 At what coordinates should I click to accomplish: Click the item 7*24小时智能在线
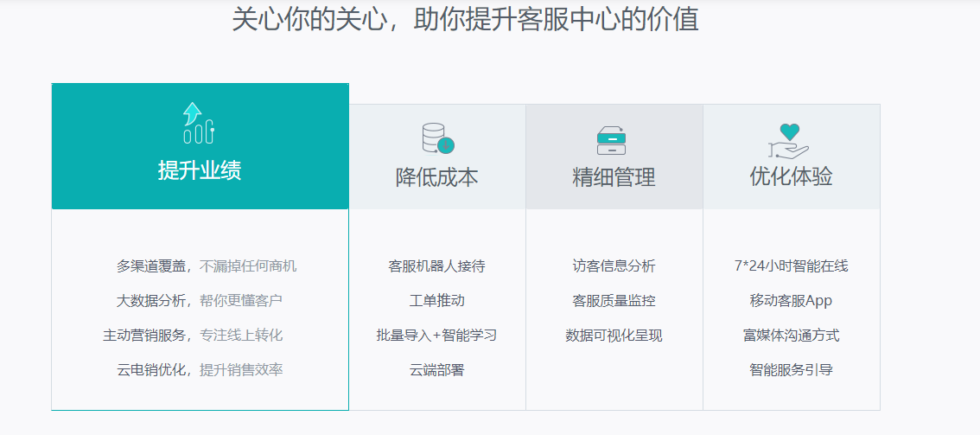tap(792, 266)
